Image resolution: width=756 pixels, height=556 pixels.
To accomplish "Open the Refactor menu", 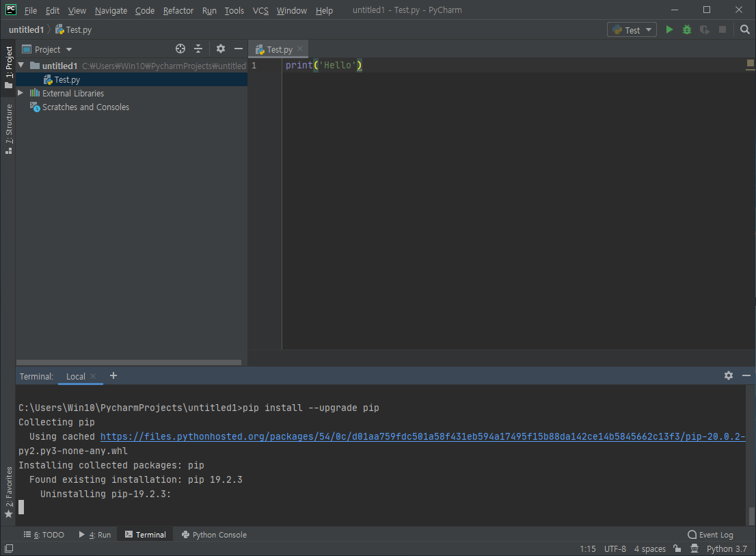I will [178, 11].
